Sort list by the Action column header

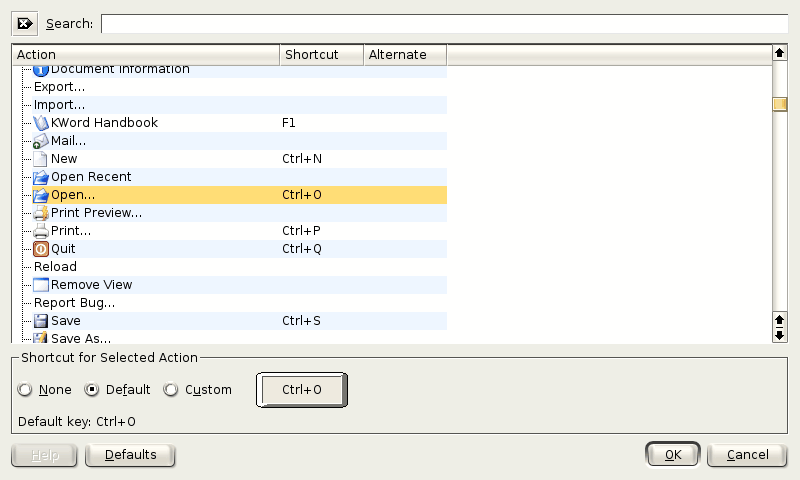coord(146,55)
